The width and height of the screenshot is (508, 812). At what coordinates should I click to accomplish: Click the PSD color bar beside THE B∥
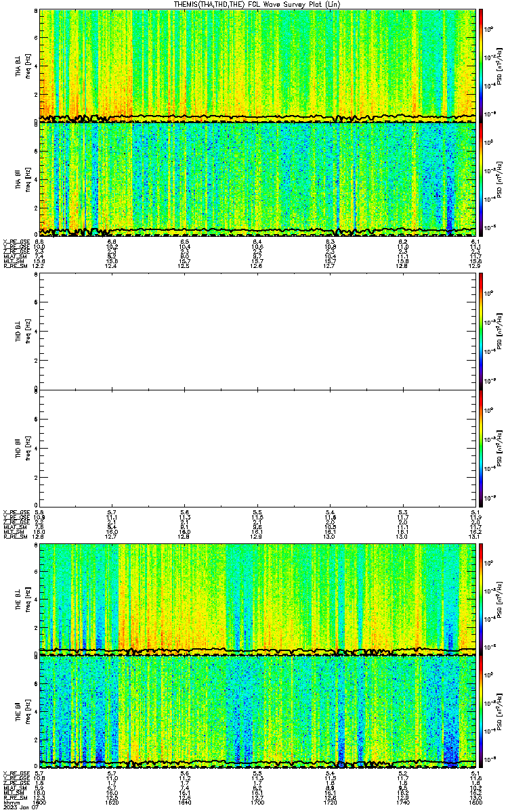coord(481,713)
